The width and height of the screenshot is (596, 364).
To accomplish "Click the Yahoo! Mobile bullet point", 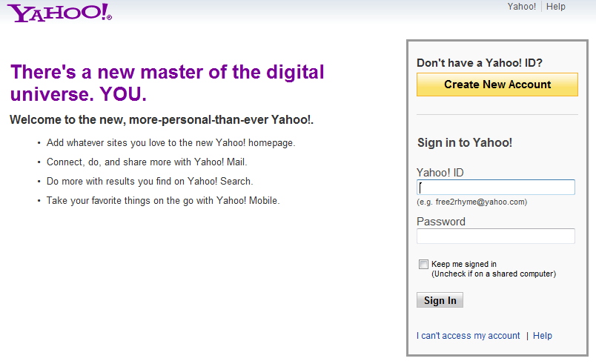I will [163, 200].
